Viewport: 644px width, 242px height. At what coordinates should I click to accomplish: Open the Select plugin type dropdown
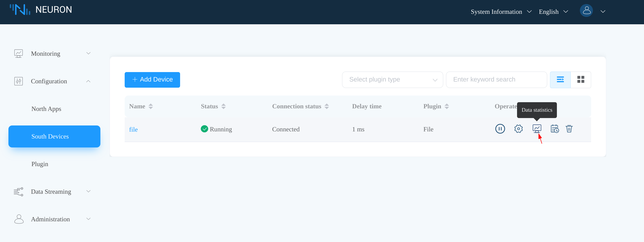click(392, 79)
